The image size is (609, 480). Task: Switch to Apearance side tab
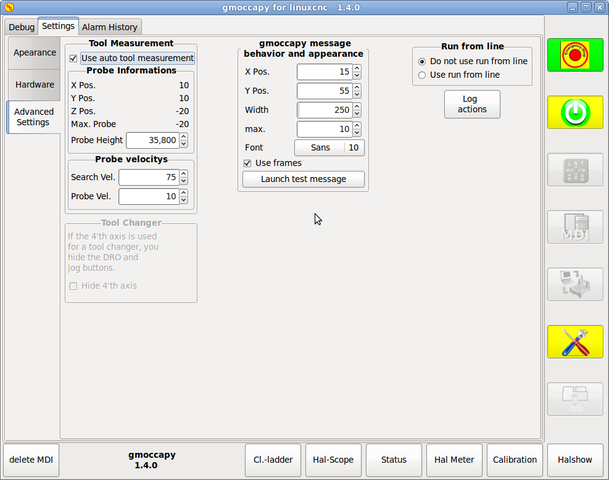(35, 52)
